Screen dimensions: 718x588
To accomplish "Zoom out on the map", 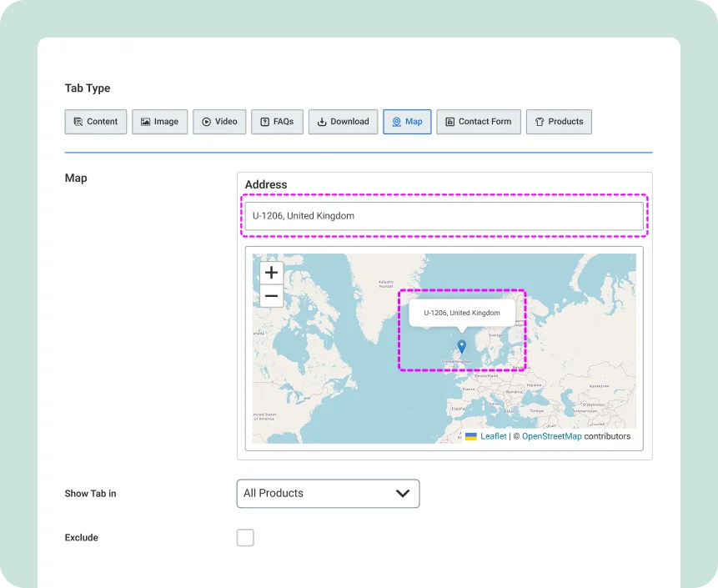I will pos(271,296).
